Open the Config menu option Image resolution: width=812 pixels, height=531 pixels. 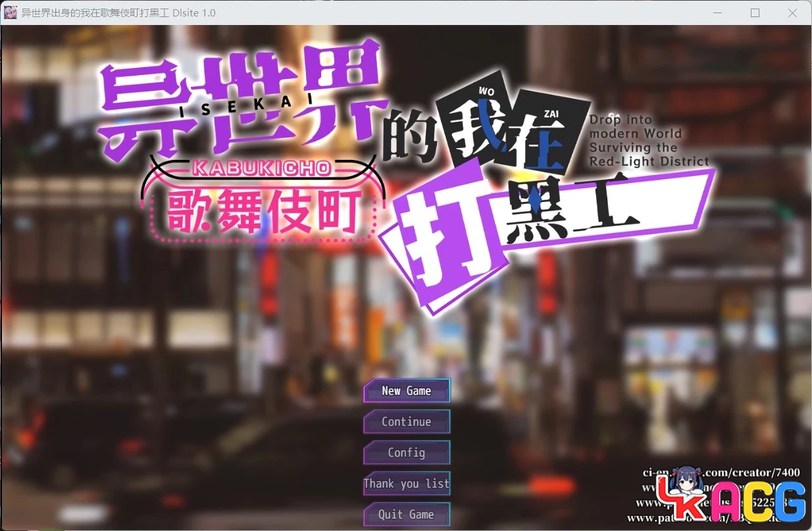coord(407,452)
